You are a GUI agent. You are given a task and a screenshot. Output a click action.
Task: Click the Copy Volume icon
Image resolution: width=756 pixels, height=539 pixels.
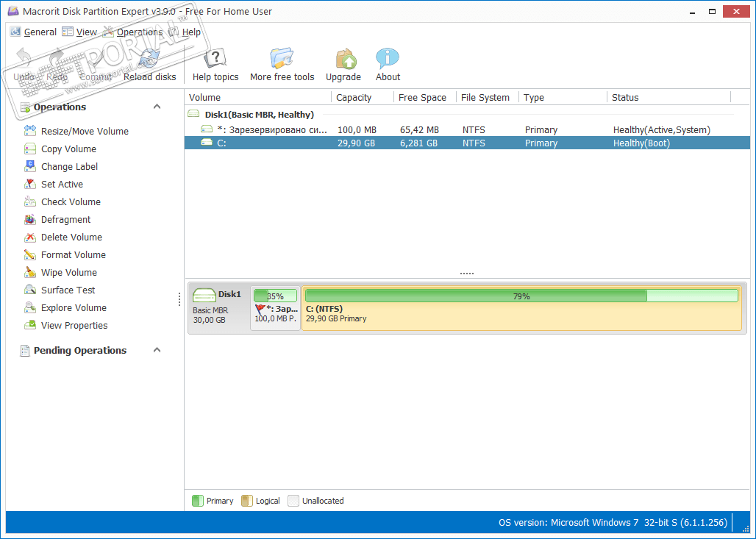tap(30, 149)
